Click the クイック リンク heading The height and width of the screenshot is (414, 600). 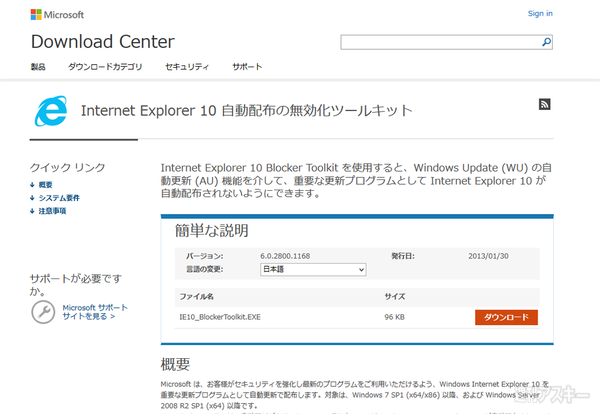point(67,168)
